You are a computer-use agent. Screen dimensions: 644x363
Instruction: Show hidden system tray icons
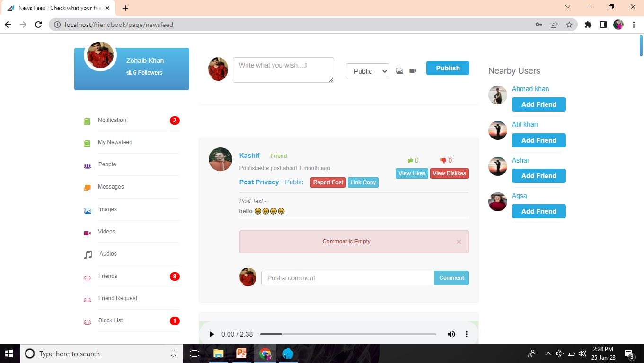(x=548, y=354)
